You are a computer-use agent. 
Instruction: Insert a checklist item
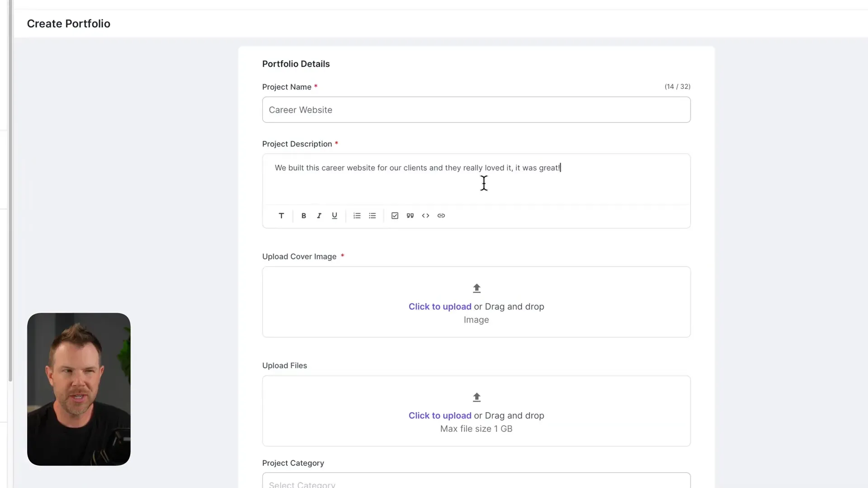(395, 216)
